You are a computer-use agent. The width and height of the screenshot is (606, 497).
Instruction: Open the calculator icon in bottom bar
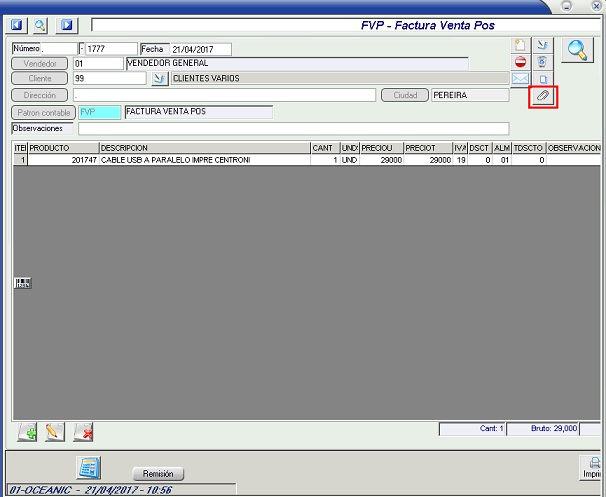(89, 466)
